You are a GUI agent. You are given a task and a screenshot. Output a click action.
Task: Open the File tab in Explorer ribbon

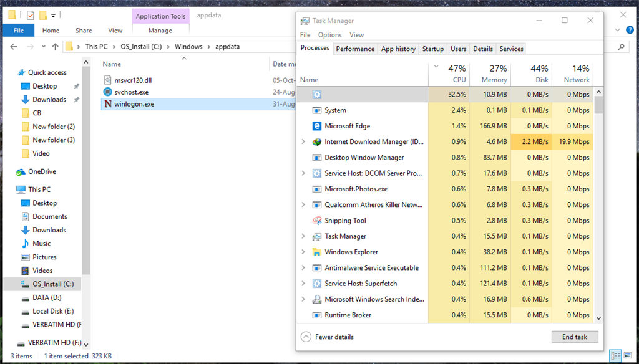[x=18, y=31]
